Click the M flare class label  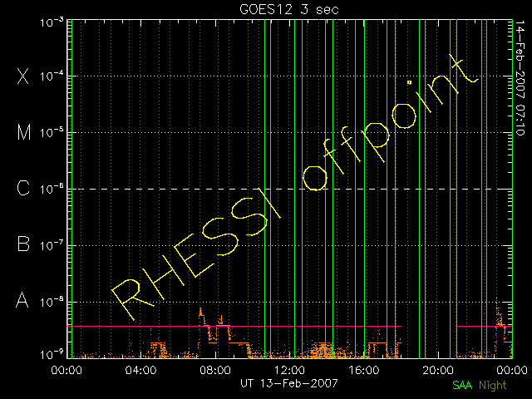(24, 132)
